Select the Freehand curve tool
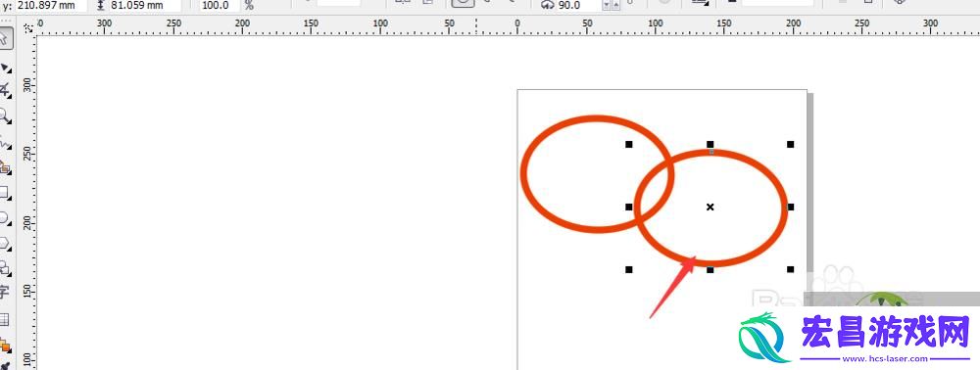 [4, 142]
